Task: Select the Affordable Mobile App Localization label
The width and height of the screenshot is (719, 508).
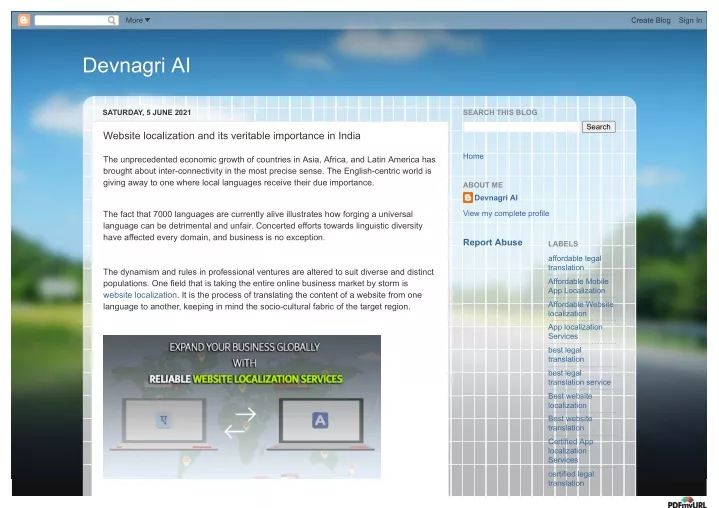Action: point(578,286)
